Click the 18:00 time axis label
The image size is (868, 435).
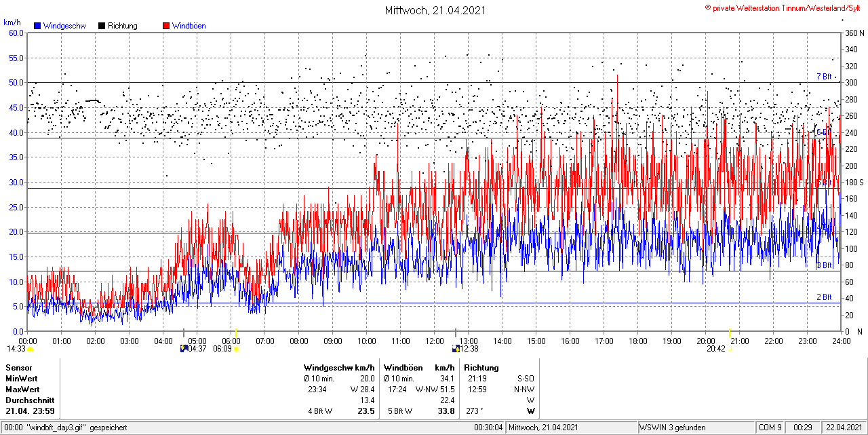pyautogui.click(x=638, y=341)
